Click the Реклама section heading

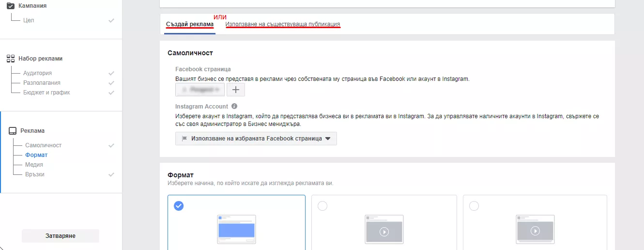tap(32, 131)
